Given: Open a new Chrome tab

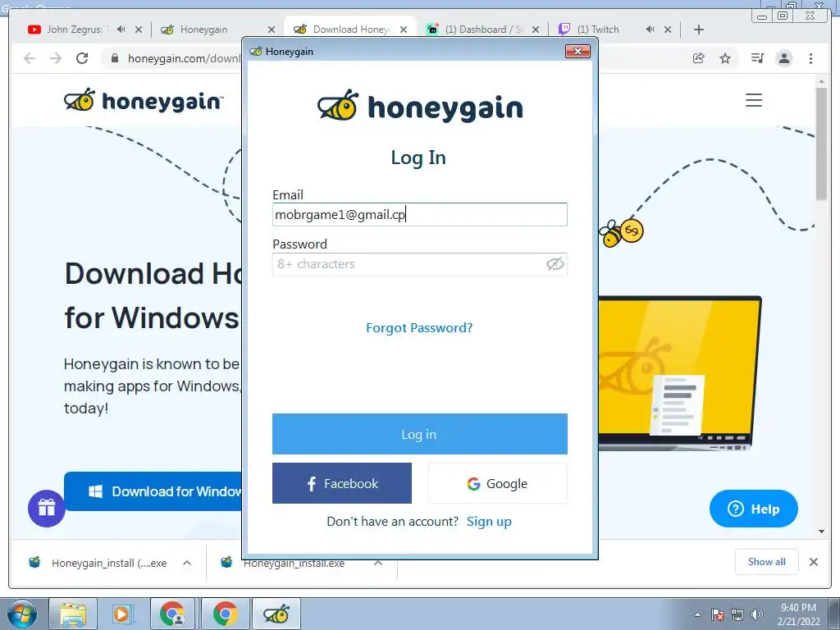Looking at the screenshot, I should click(x=699, y=30).
